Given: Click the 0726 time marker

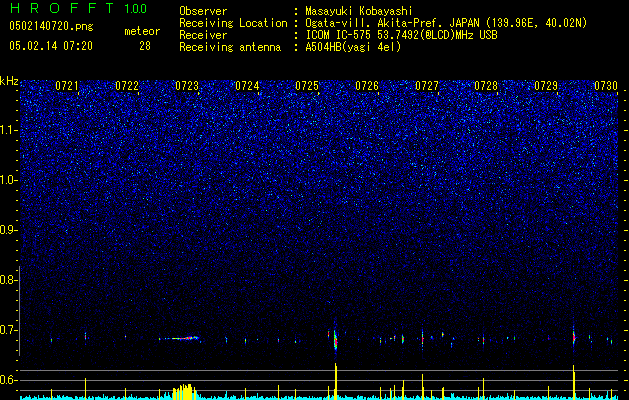Looking at the screenshot, I should click(x=367, y=86).
